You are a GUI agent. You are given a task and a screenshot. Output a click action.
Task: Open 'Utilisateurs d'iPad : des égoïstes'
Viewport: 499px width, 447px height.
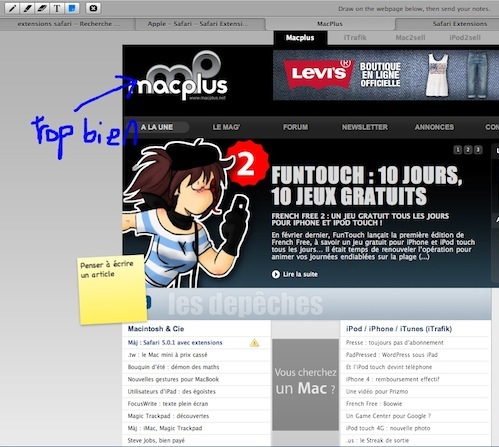(x=172, y=392)
